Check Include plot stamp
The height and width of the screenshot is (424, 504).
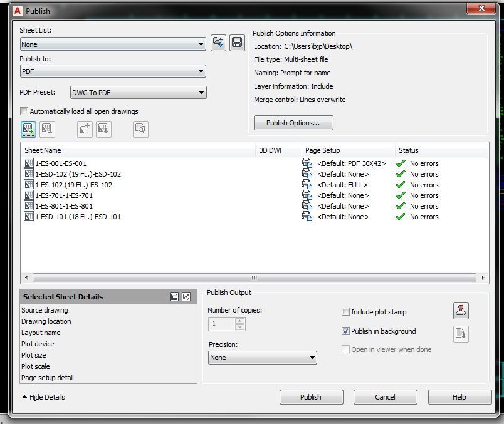(x=345, y=311)
